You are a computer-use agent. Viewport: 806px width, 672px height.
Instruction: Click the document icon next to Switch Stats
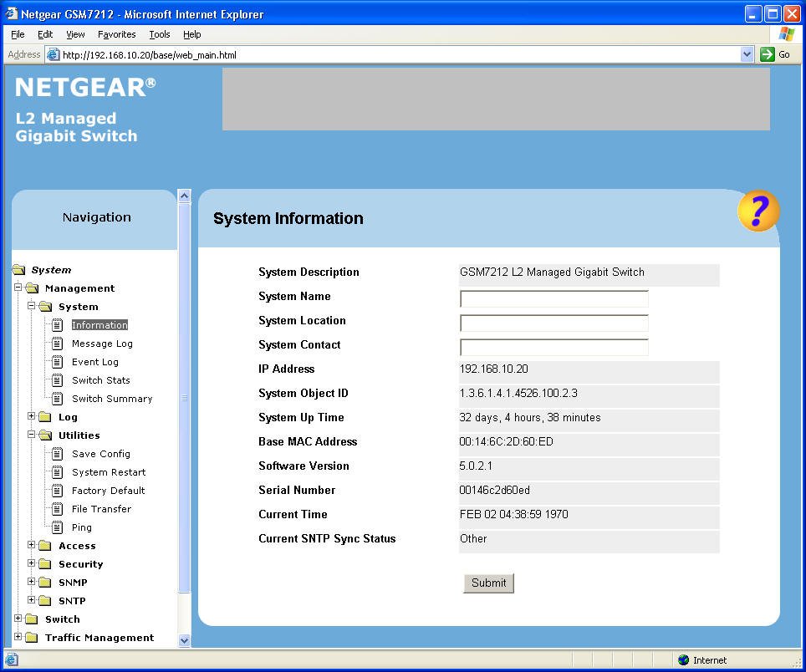click(58, 380)
